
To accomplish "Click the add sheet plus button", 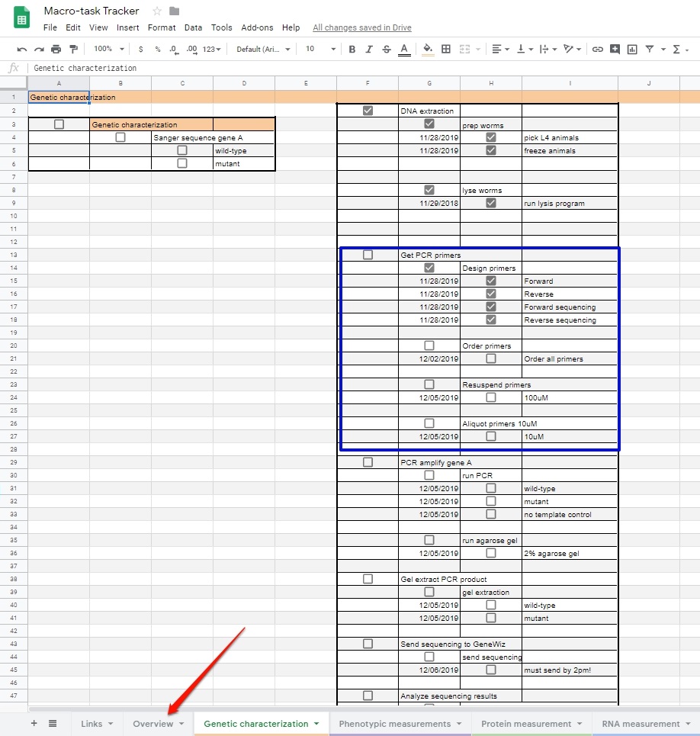I will pos(34,723).
